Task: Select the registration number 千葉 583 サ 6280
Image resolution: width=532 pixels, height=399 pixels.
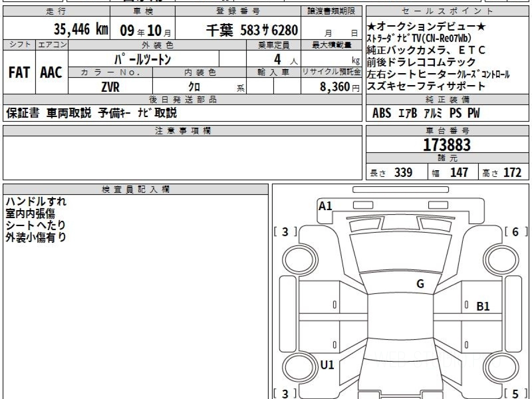Action: 251,30
